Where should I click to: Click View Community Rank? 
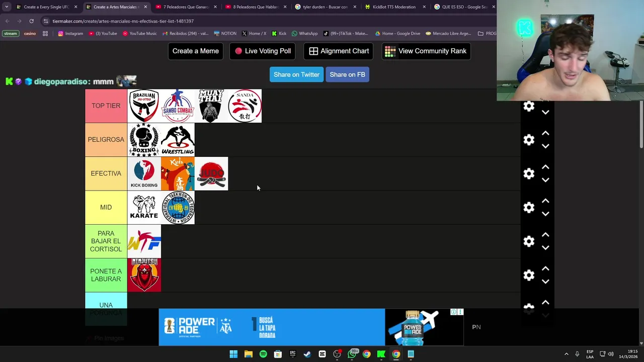tap(426, 51)
